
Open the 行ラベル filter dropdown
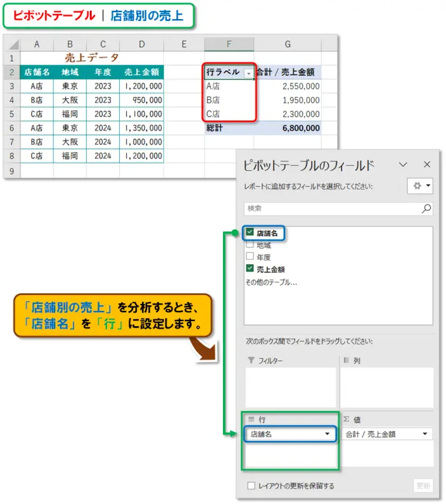coord(248,73)
